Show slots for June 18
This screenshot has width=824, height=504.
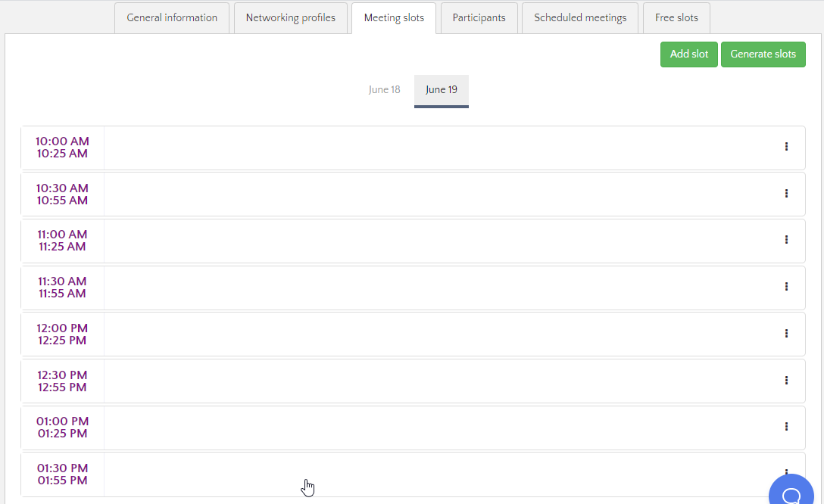[x=384, y=90]
